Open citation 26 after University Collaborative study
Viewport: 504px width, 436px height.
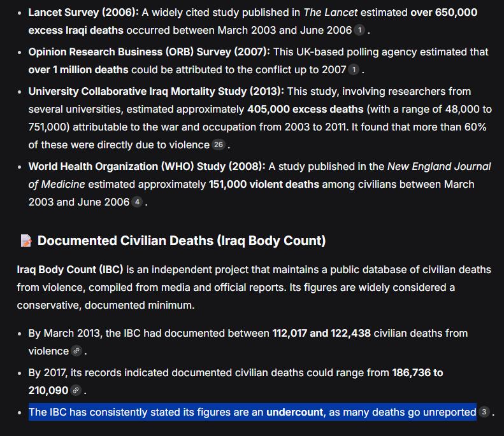[x=219, y=144]
